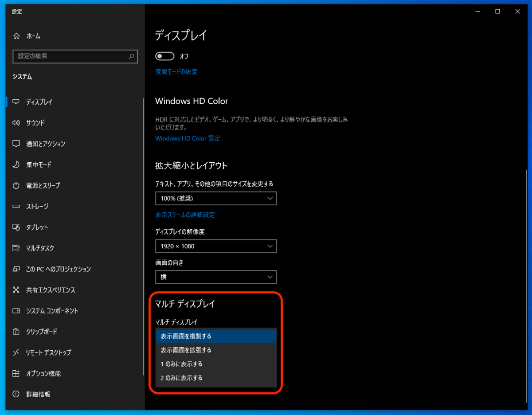The image size is (532, 415).
Task: Select 表示画面を拡張する option
Action: (x=216, y=350)
